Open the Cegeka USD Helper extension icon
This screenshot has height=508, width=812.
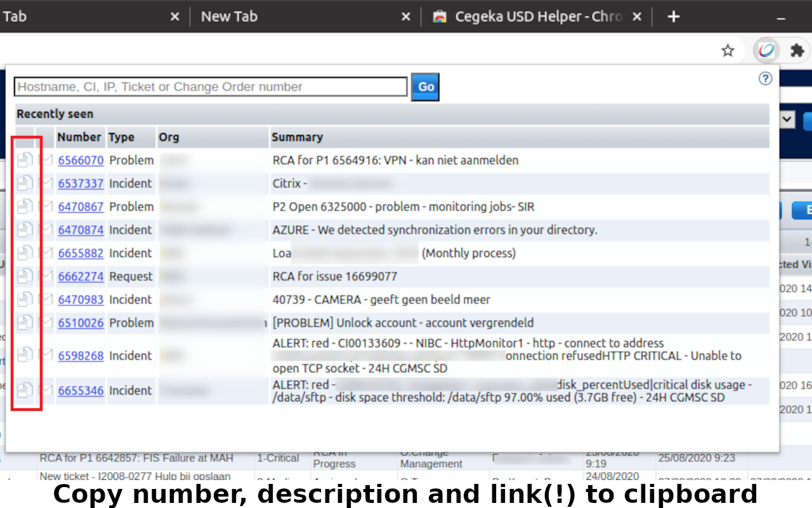point(766,51)
